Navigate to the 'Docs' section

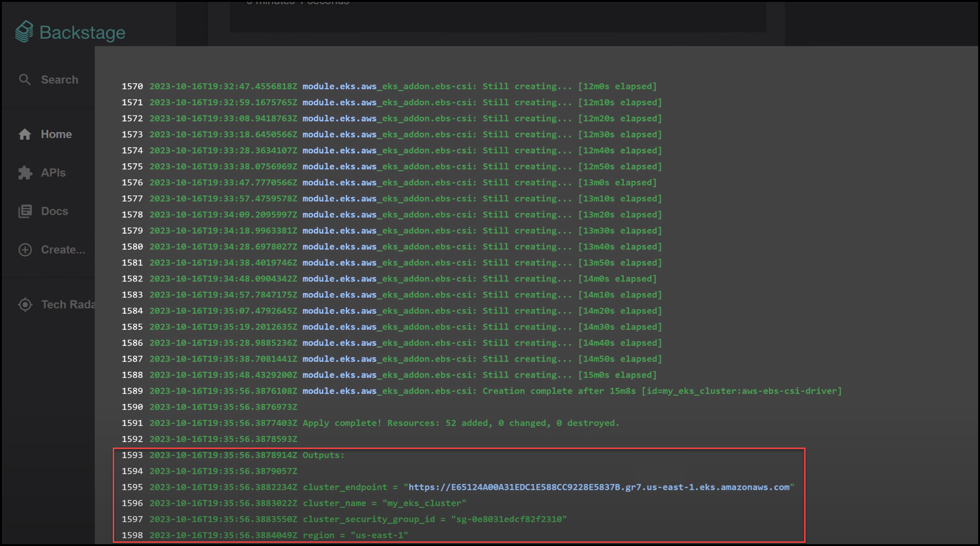click(x=54, y=211)
